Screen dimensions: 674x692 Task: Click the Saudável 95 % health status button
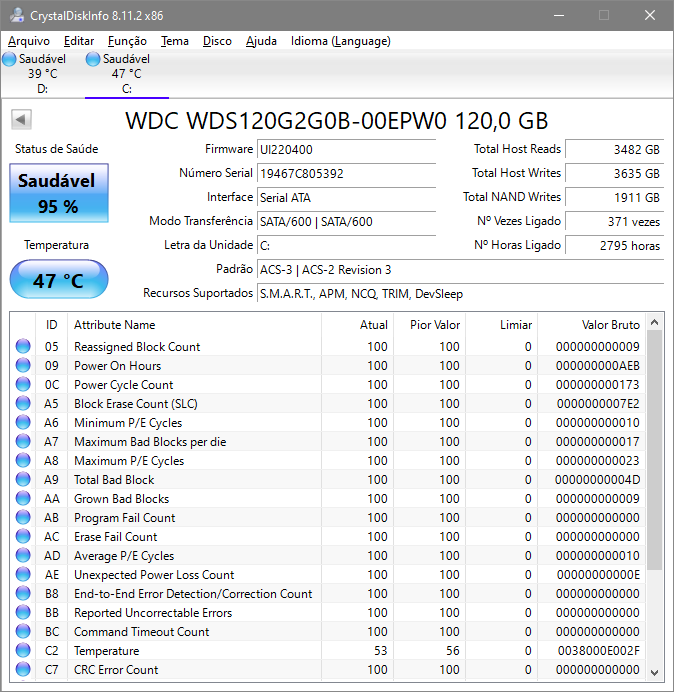pos(59,193)
